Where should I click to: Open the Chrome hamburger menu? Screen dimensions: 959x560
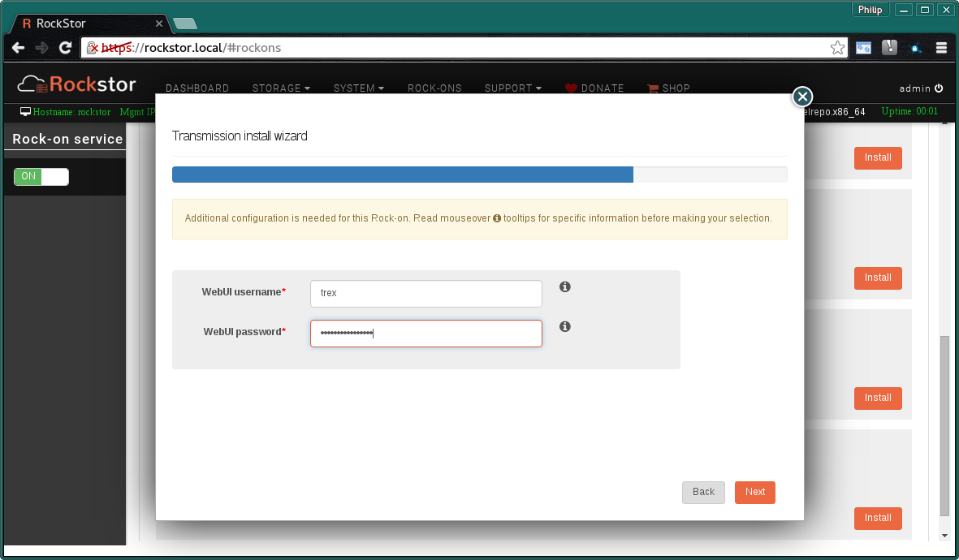(x=941, y=48)
